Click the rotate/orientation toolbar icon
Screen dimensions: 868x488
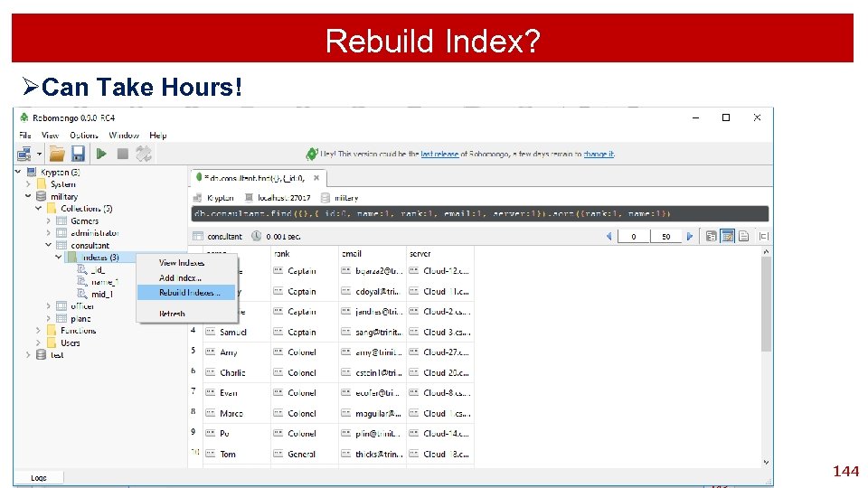144,154
